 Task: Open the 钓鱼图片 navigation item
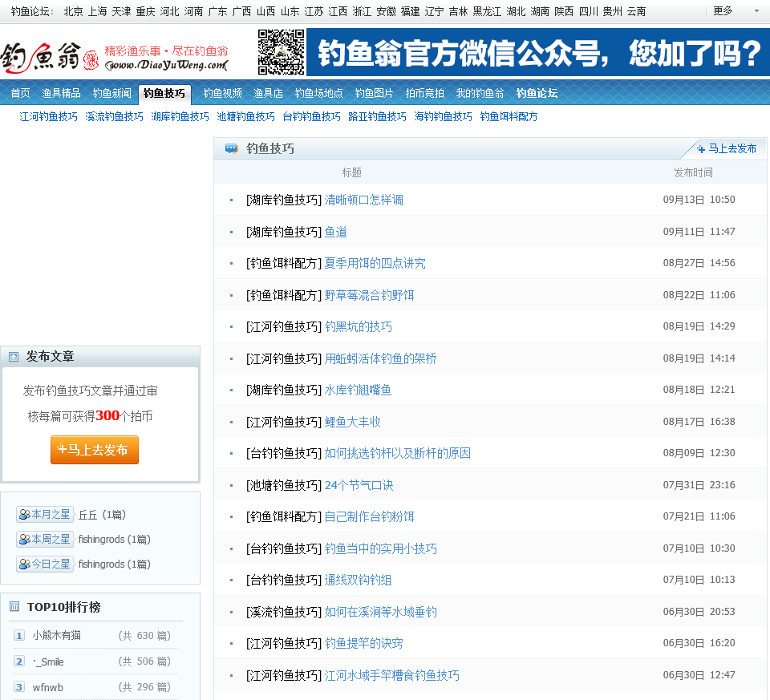point(375,93)
